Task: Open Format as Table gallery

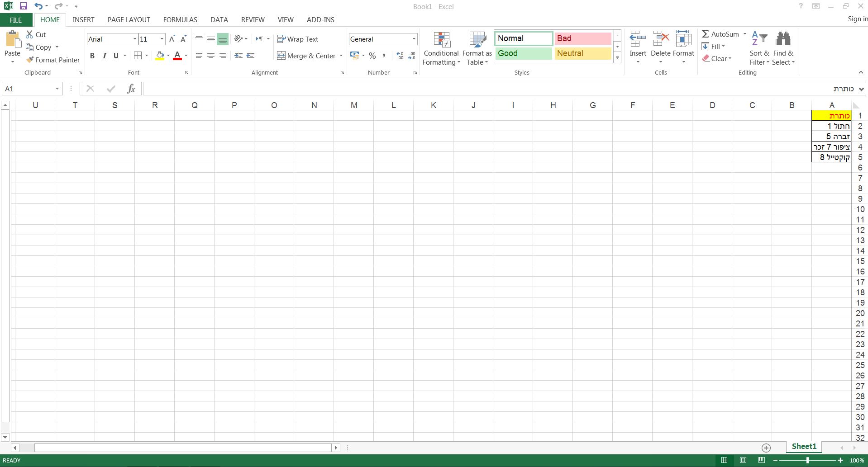Action: click(x=477, y=49)
